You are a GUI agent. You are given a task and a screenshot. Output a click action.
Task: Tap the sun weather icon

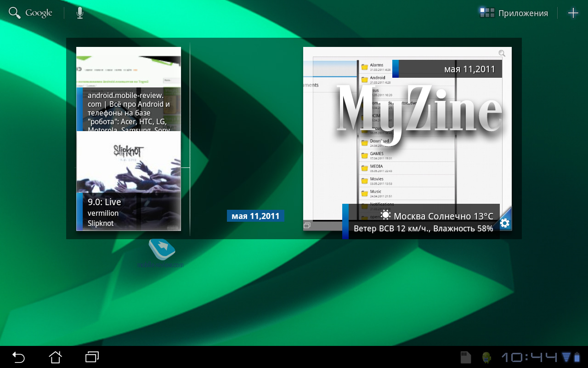(x=385, y=215)
